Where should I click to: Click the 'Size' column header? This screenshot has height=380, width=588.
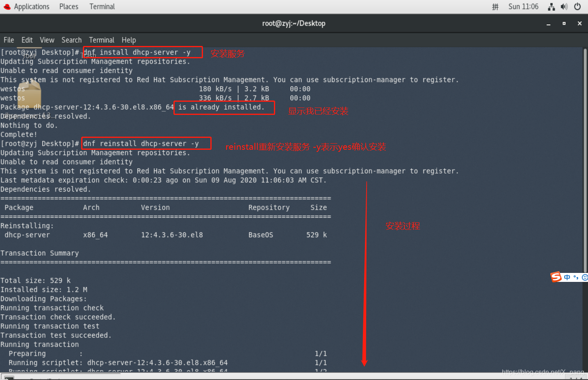tap(319, 207)
